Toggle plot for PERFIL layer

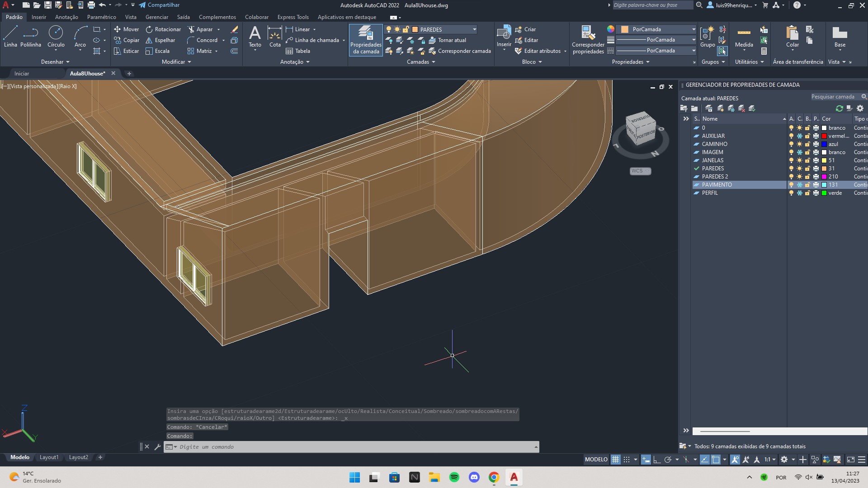coord(816,193)
